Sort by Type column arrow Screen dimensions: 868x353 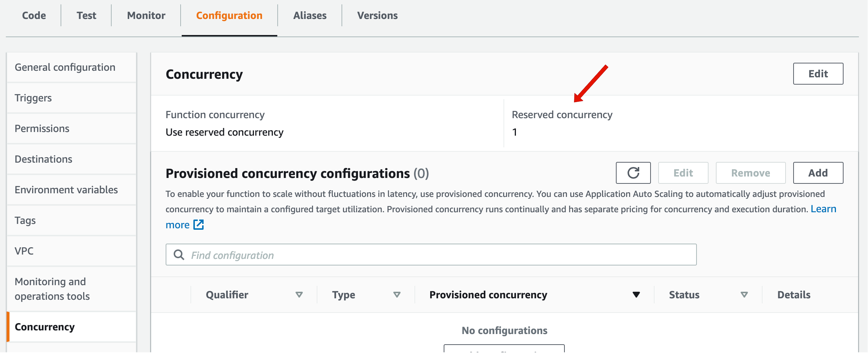pos(397,295)
